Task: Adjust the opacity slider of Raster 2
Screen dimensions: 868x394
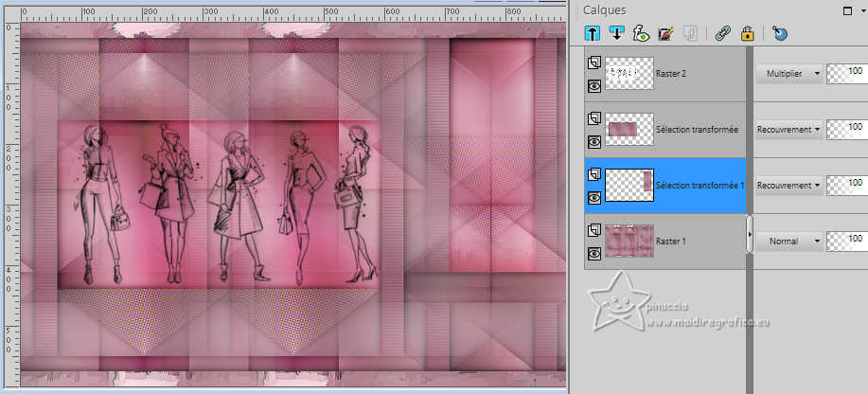Action: [x=847, y=73]
